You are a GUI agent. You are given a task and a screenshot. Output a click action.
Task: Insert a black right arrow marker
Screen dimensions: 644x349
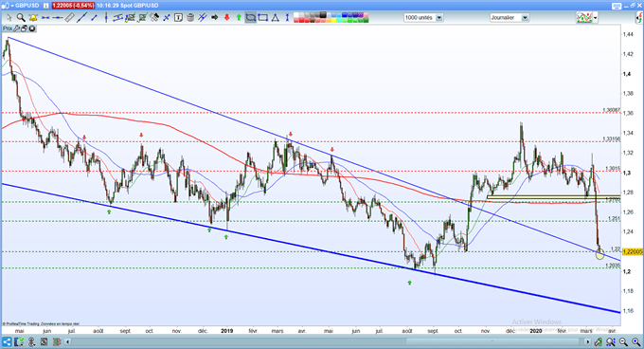214,18
